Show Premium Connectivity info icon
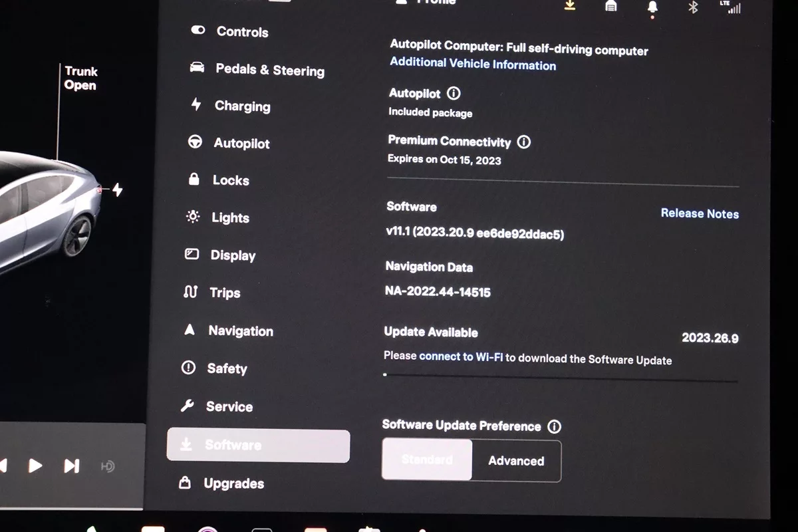 tap(524, 142)
